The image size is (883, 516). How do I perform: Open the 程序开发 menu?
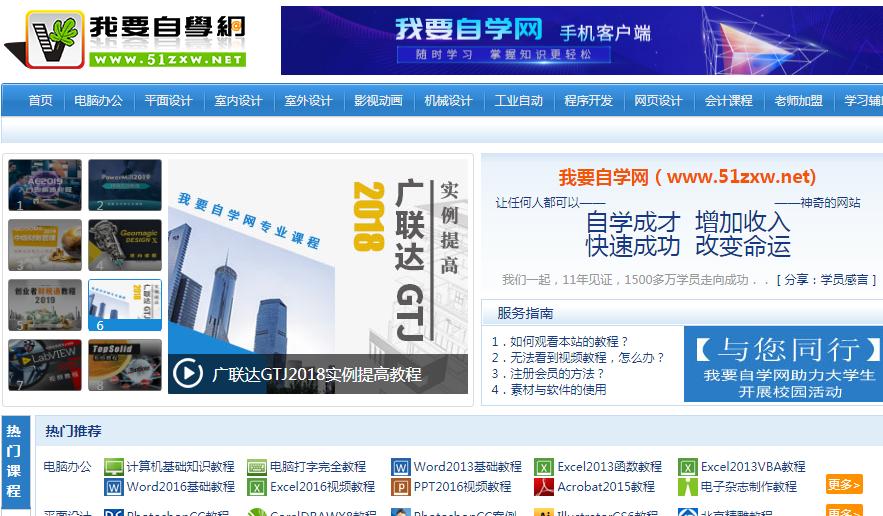pyautogui.click(x=588, y=101)
